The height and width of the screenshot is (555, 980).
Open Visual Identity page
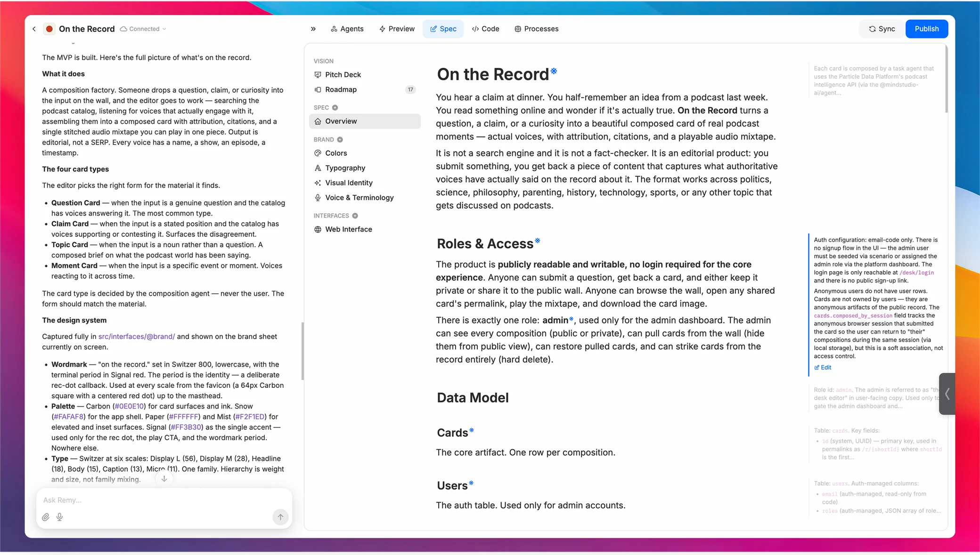tap(365, 183)
